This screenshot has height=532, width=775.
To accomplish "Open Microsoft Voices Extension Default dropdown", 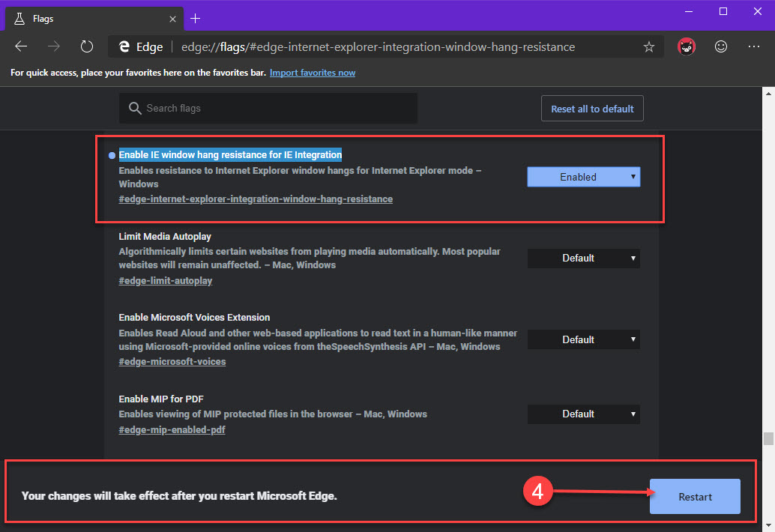I will (583, 340).
